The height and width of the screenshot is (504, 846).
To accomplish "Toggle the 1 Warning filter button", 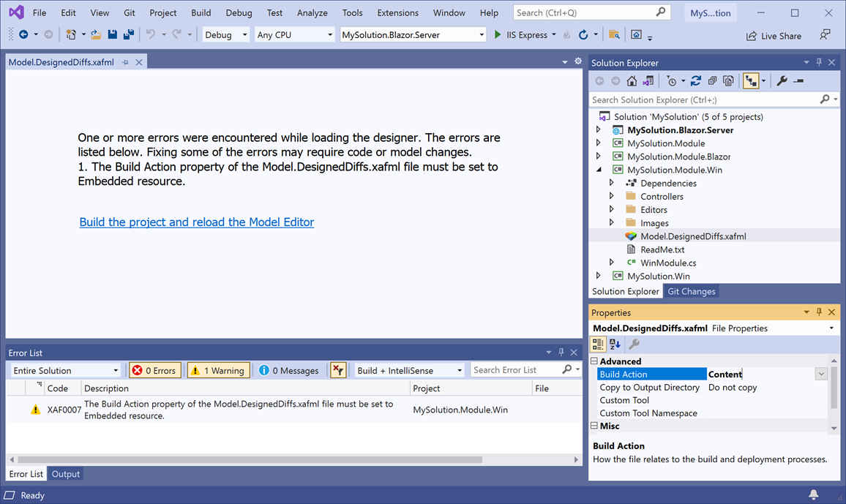I will (219, 370).
